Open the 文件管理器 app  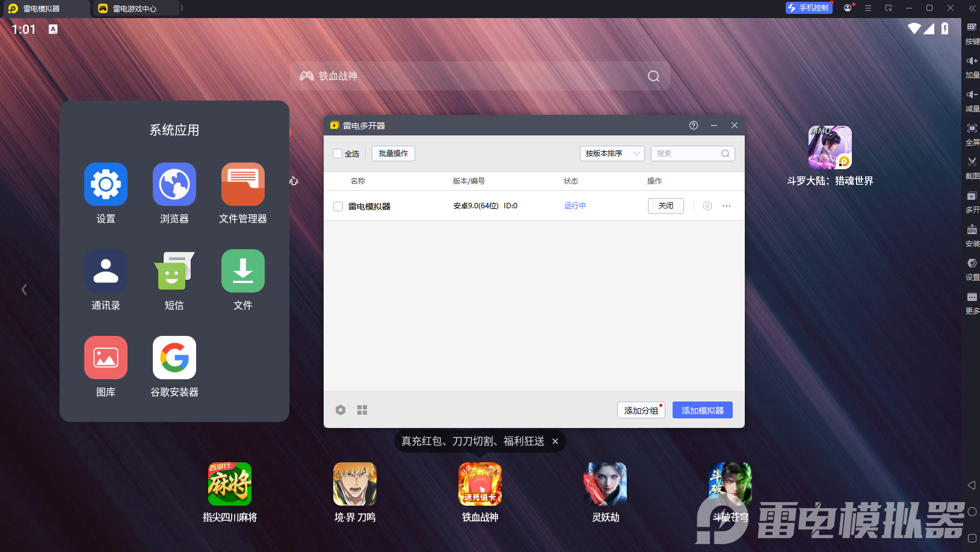pyautogui.click(x=243, y=184)
